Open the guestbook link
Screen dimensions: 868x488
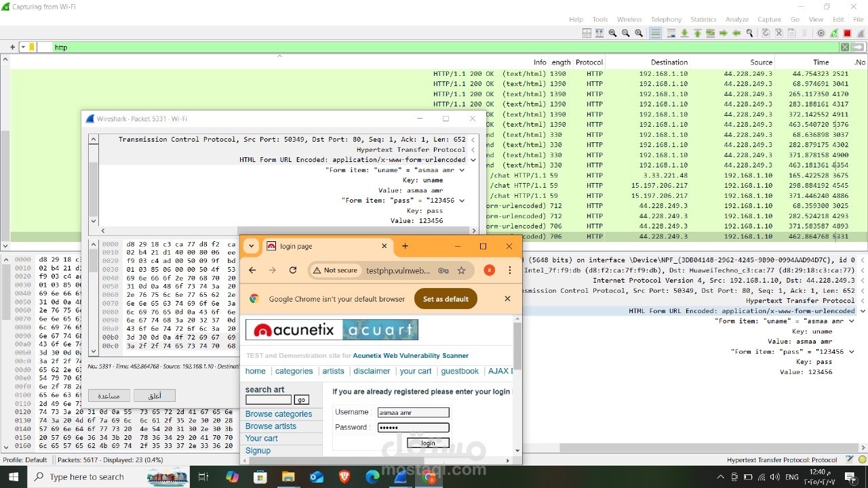(x=460, y=371)
